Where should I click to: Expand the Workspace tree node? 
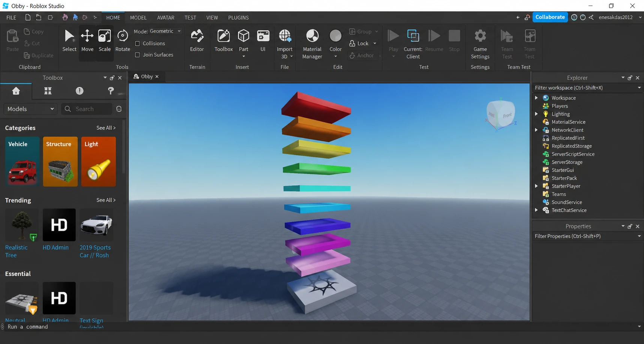click(536, 98)
